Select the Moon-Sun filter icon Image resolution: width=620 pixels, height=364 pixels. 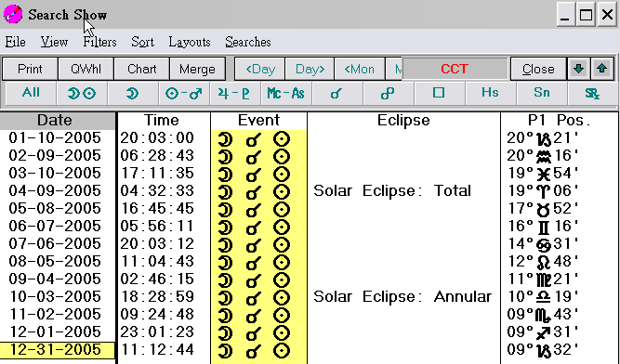(82, 94)
